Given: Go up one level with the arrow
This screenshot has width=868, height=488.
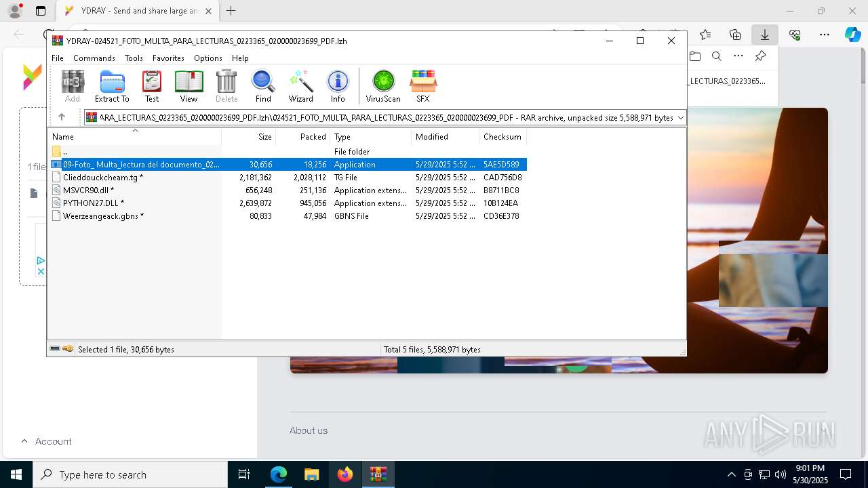Looking at the screenshot, I should pyautogui.click(x=62, y=117).
